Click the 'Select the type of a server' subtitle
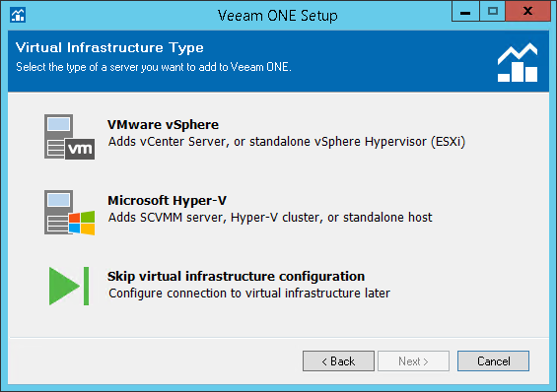This screenshot has height=392, width=557. tap(154, 67)
